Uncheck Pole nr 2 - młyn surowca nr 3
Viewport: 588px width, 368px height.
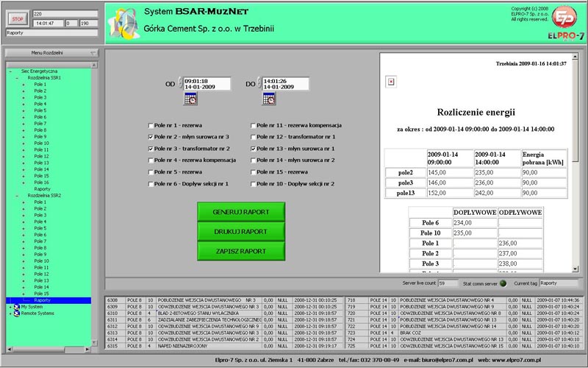point(151,137)
